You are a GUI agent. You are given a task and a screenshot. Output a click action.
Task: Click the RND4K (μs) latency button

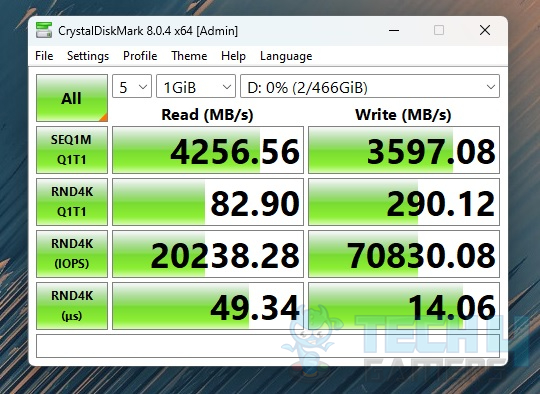(72, 306)
